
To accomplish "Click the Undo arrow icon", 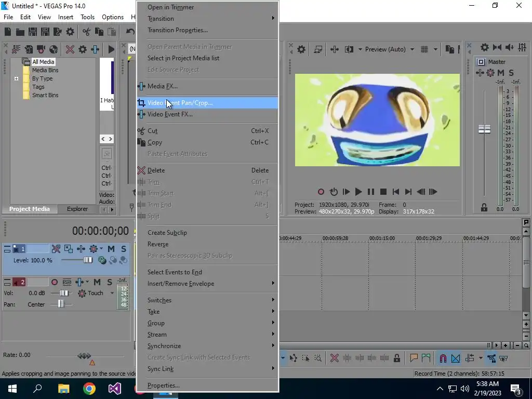I will tap(130, 32).
